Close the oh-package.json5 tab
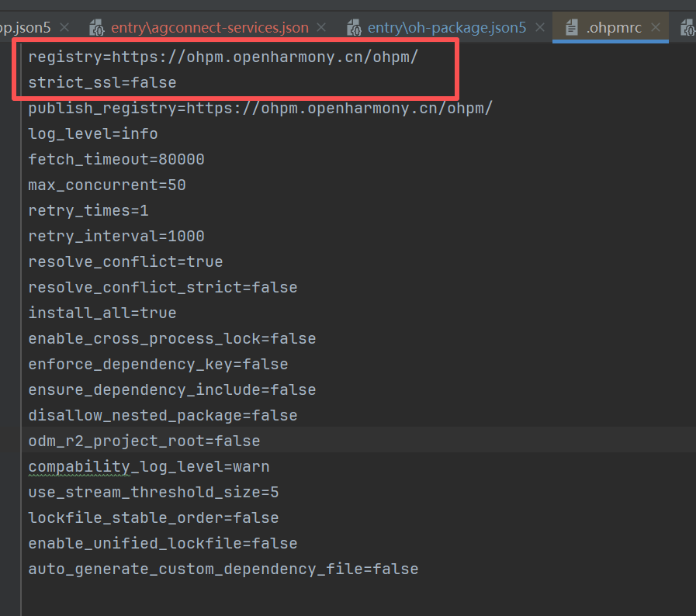Viewport: 696px width, 616px height. click(541, 28)
